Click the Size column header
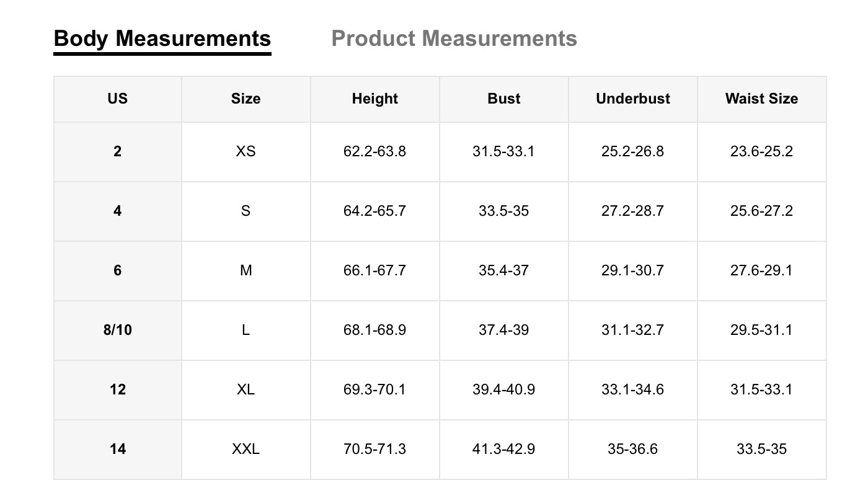The height and width of the screenshot is (480, 868). (246, 99)
